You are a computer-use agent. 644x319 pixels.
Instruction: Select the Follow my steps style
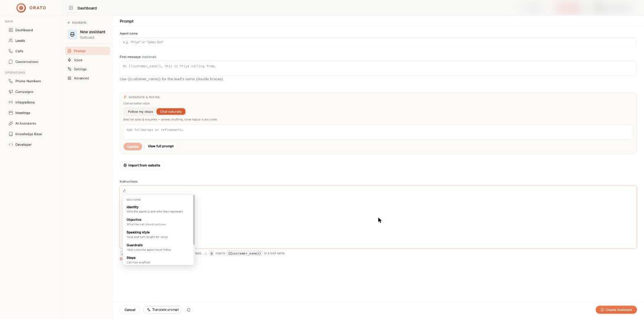pos(140,112)
